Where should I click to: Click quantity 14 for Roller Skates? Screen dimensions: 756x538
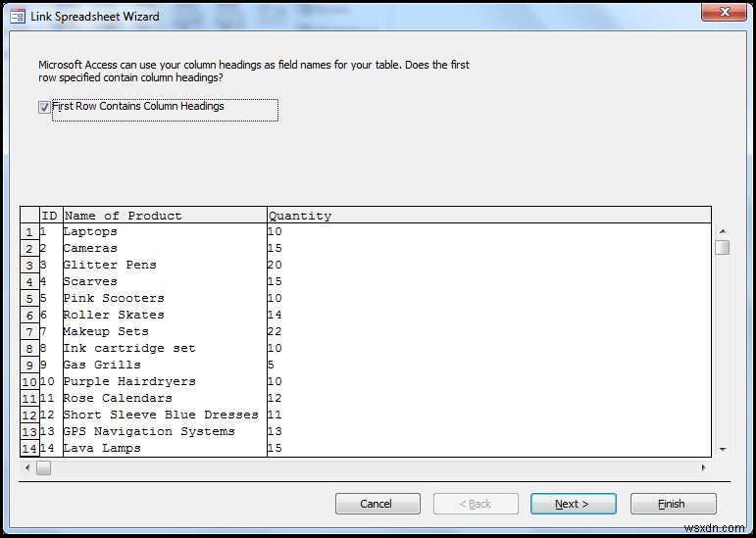[489, 315]
